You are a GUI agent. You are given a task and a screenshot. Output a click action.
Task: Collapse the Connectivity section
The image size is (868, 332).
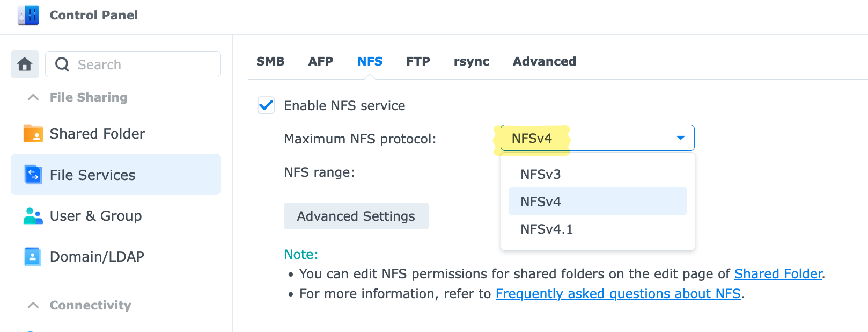[x=33, y=305]
